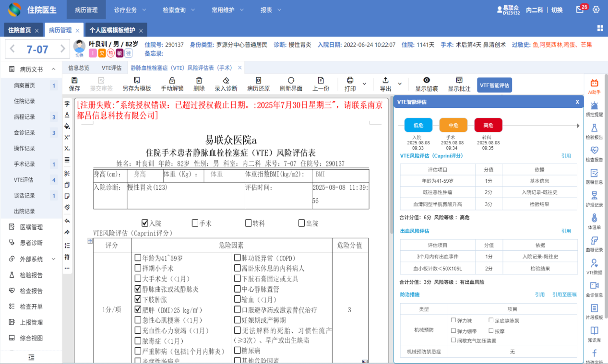Open 体温单 from the right sidebar
608x364 pixels.
coord(594,221)
